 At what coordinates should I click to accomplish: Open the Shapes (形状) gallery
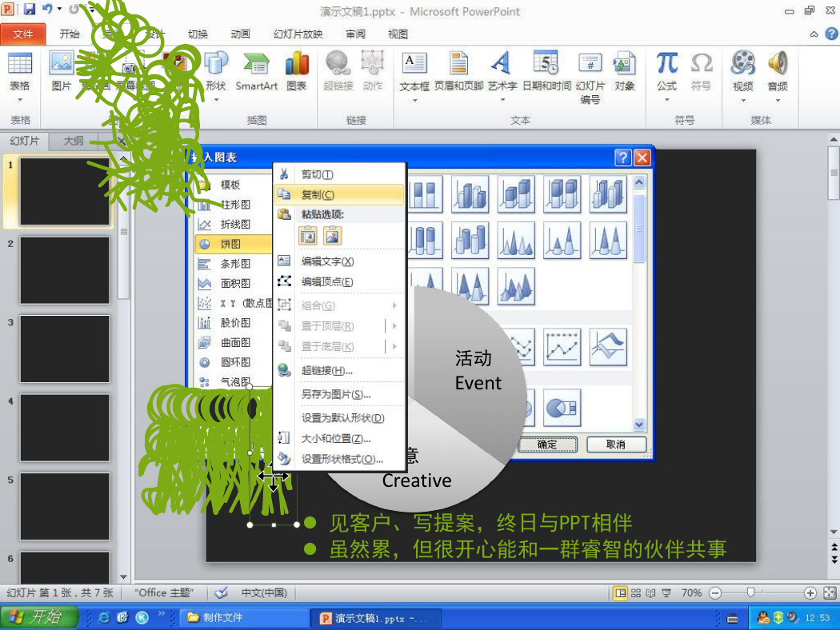tap(216, 75)
